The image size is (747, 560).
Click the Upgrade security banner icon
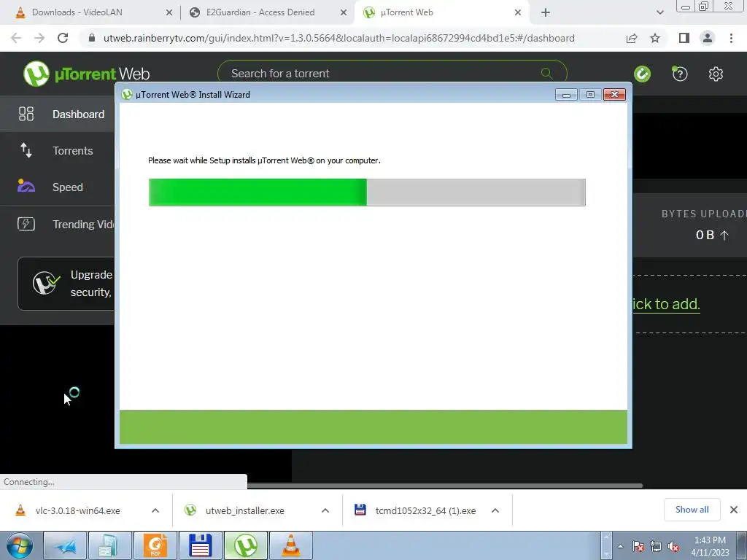click(x=46, y=284)
